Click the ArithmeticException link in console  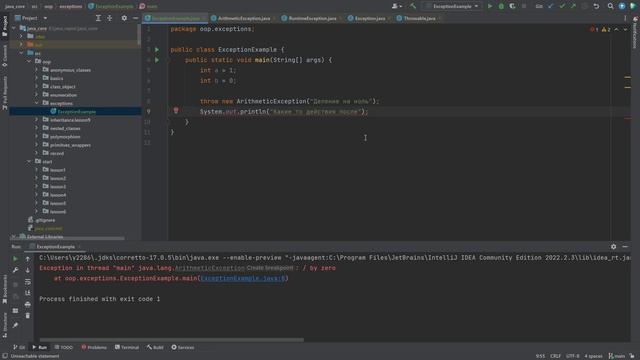209,268
